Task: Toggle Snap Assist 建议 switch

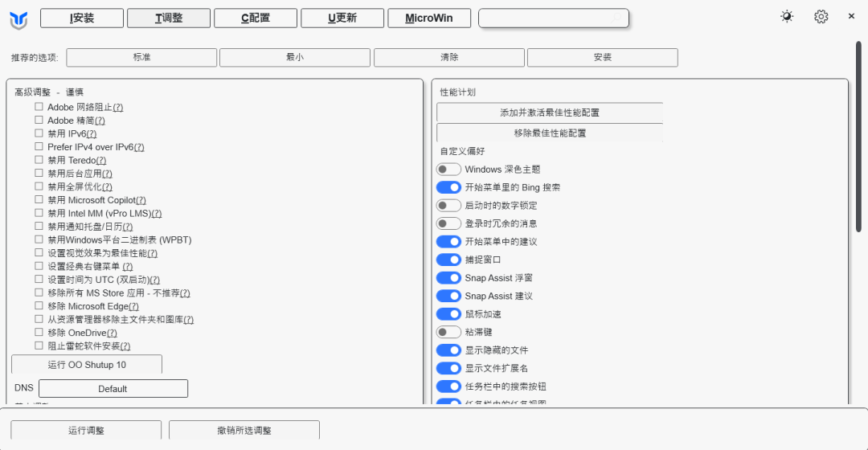Action: (448, 296)
